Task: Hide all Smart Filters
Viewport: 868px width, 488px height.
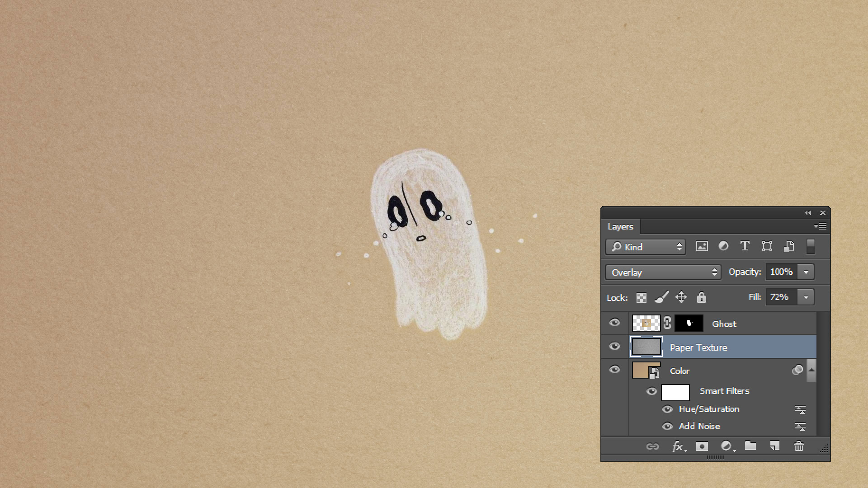Action: [652, 391]
